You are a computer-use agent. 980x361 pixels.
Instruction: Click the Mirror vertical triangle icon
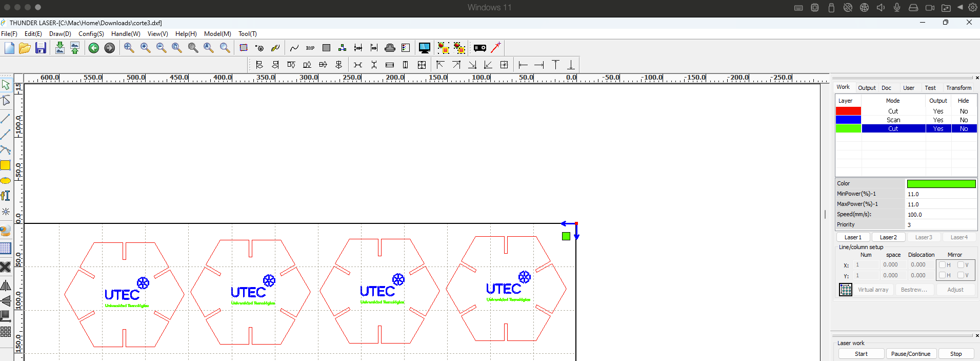point(6,301)
